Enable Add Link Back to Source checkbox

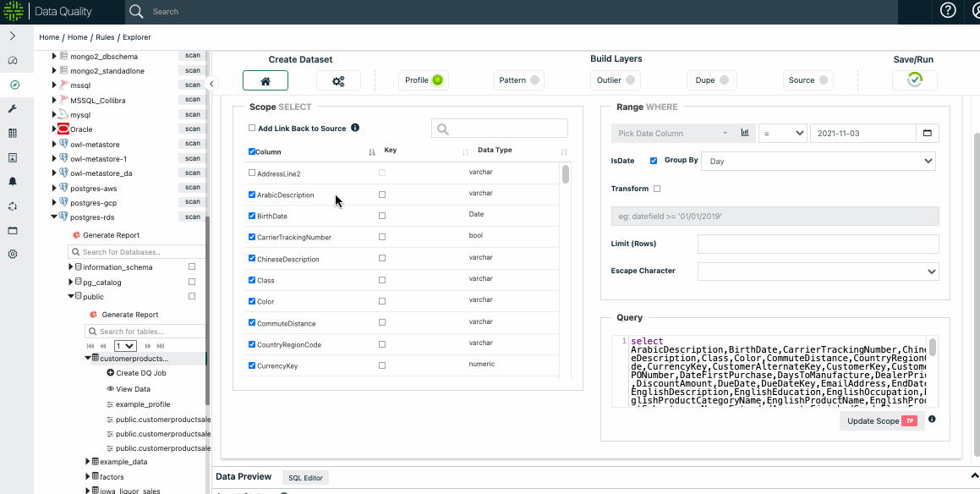pyautogui.click(x=252, y=129)
